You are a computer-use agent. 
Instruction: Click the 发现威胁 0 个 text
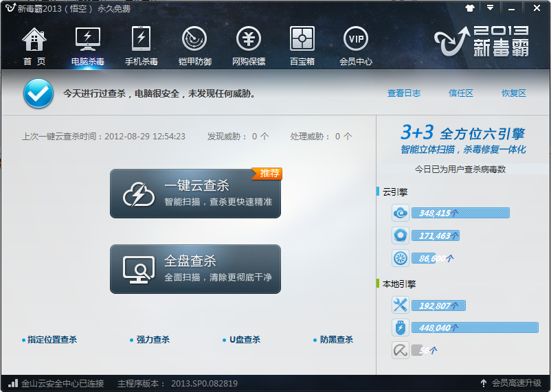click(238, 137)
